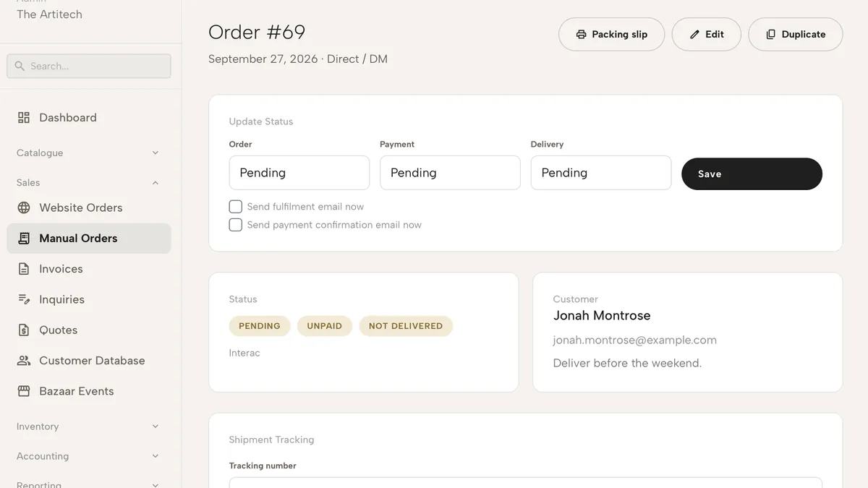This screenshot has width=868, height=488.
Task: Click the Edit order button
Action: [707, 34]
